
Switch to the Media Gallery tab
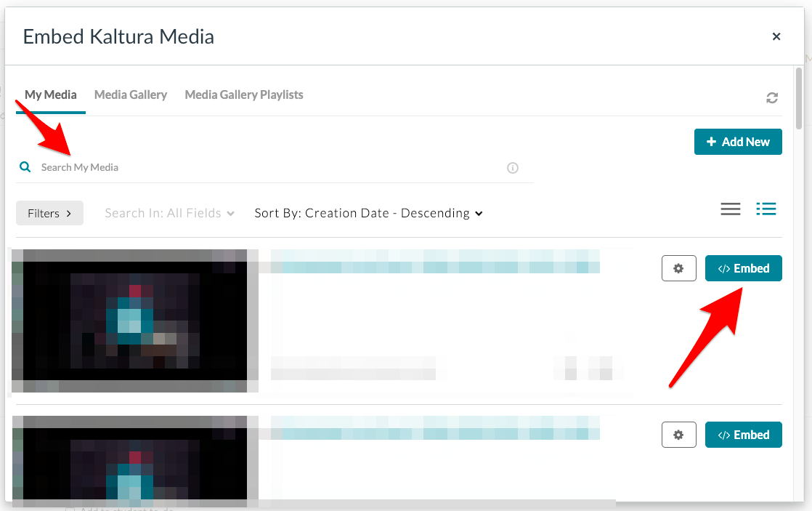(131, 94)
